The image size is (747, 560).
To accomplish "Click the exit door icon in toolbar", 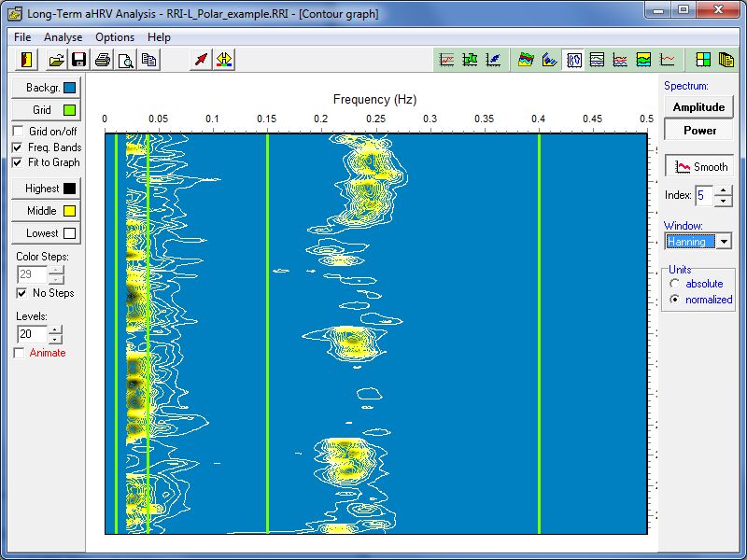I will (26, 60).
